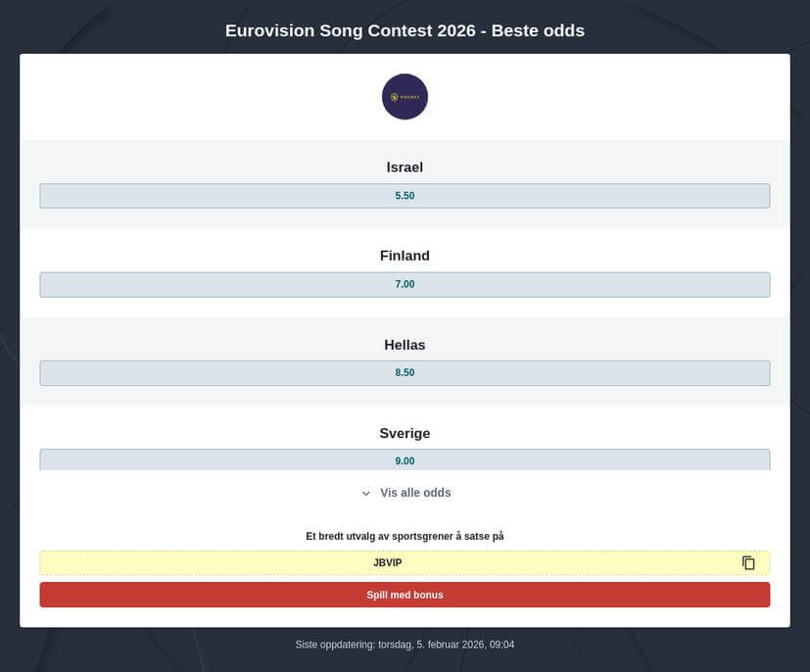Image resolution: width=810 pixels, height=672 pixels.
Task: Click the Eurovision Song Contest 2026 title
Action: click(405, 30)
